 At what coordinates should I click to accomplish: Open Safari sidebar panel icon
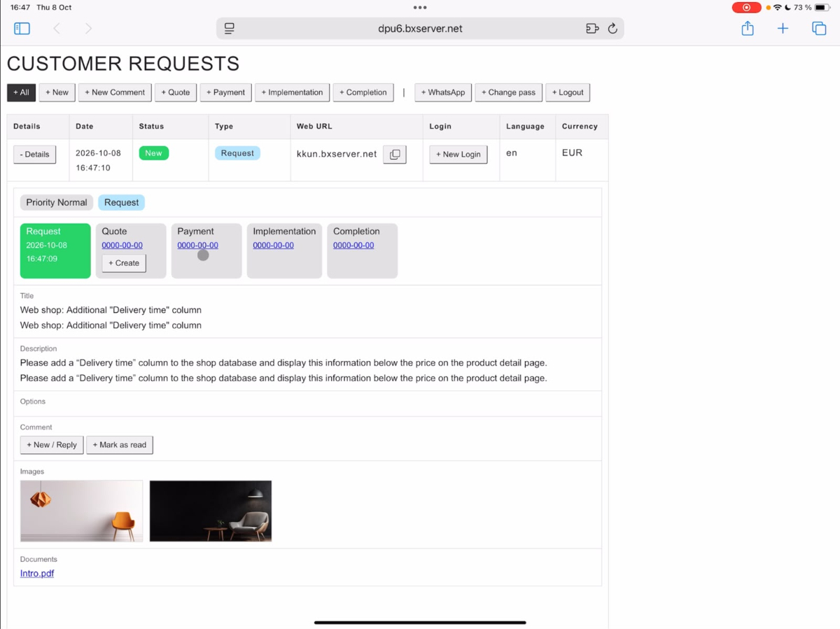coord(22,29)
